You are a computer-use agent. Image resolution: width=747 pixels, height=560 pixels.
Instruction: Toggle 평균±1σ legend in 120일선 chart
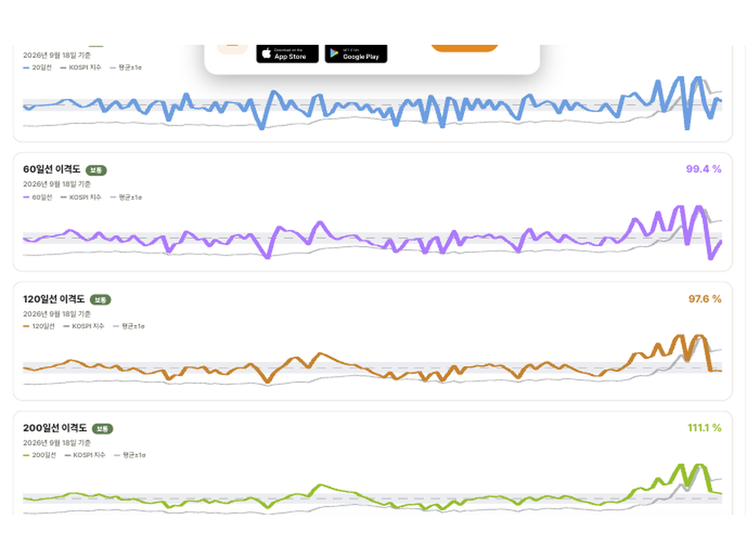coord(129,326)
